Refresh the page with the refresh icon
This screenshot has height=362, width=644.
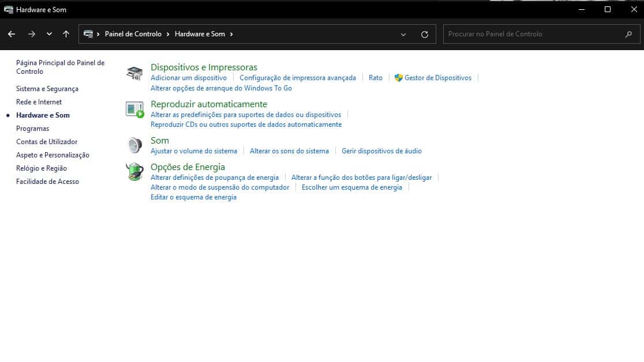tap(425, 33)
